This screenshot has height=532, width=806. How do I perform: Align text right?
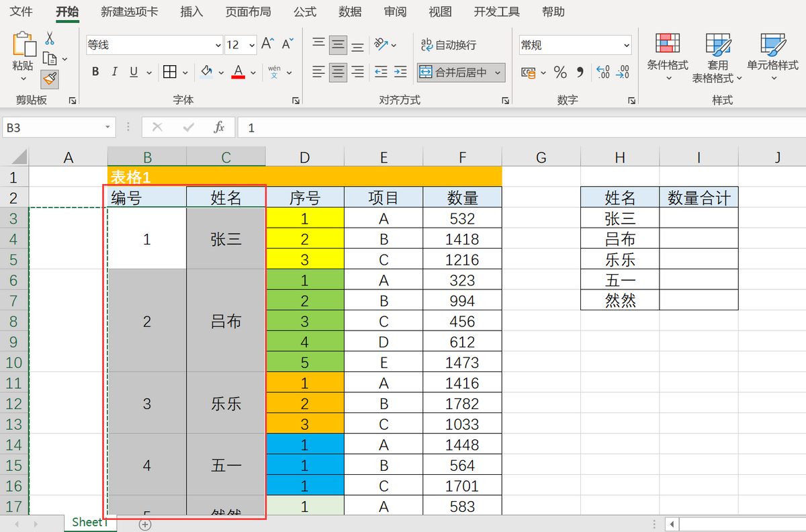pyautogui.click(x=358, y=72)
